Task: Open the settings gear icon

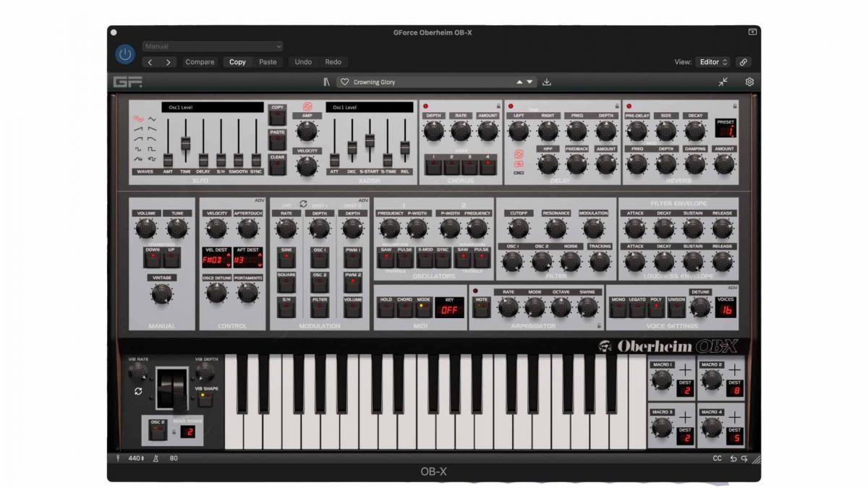Action: point(749,82)
